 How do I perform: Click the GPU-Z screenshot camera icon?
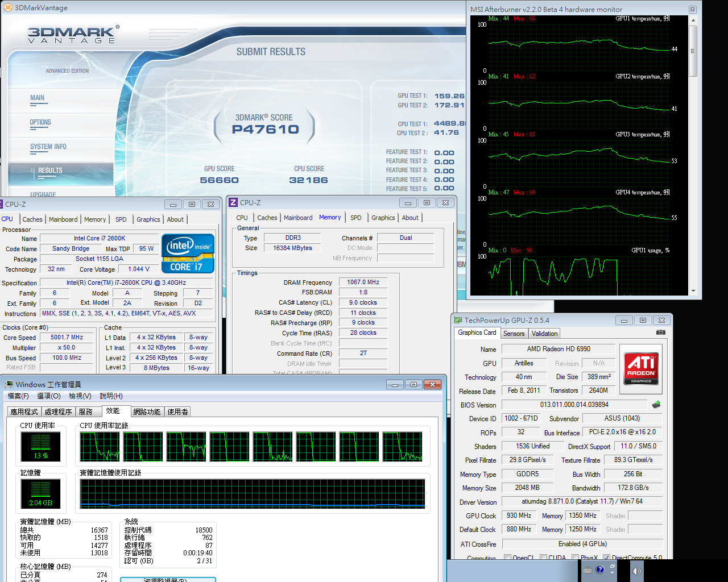click(x=660, y=332)
